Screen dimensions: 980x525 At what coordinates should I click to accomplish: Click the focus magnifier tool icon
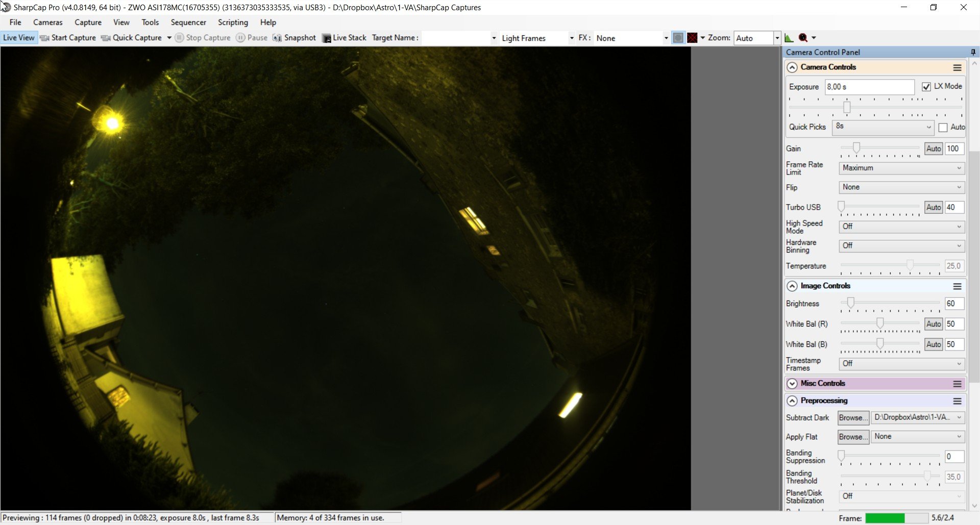(x=803, y=38)
